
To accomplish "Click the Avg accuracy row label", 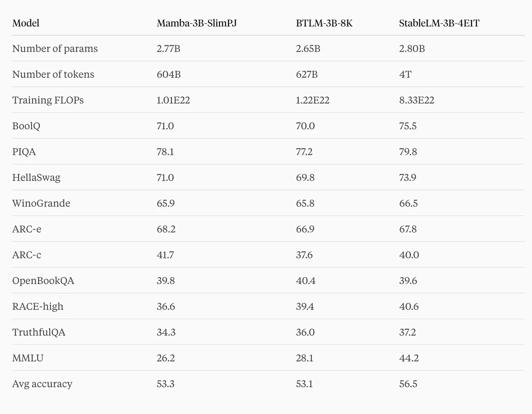I will (x=42, y=384).
